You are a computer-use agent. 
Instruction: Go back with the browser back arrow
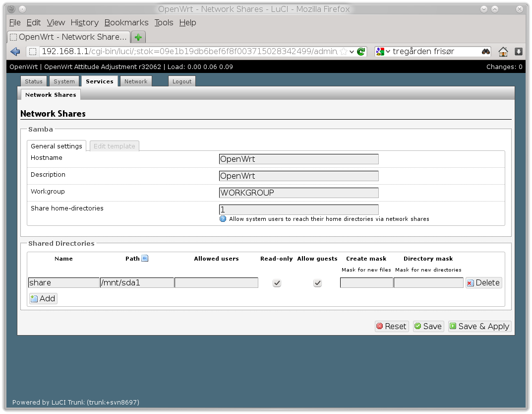click(15, 52)
